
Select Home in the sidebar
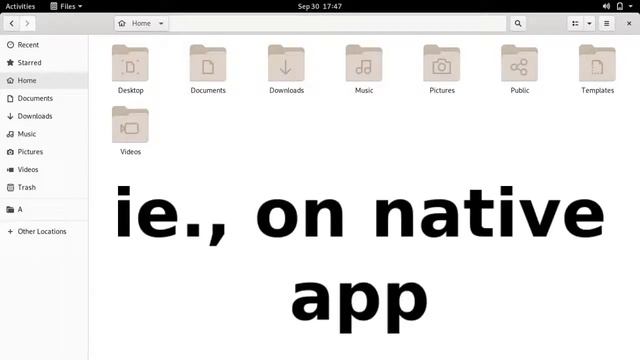[x=44, y=80]
